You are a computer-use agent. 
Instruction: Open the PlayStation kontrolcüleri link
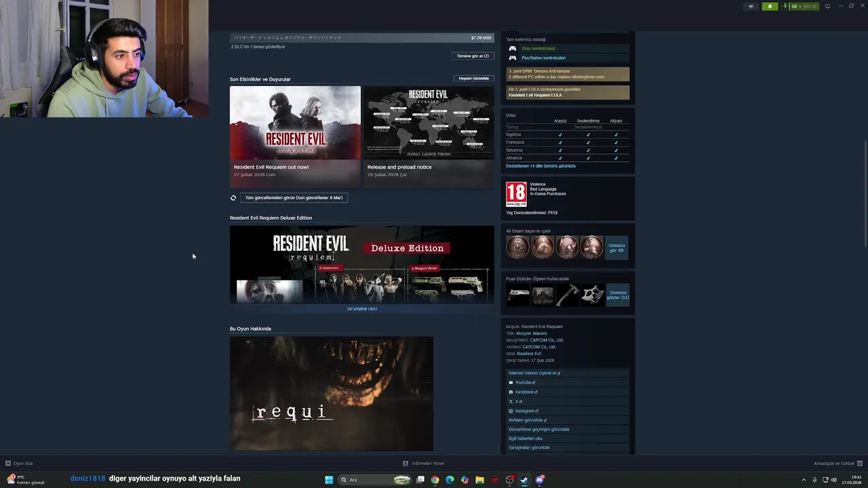[543, 58]
